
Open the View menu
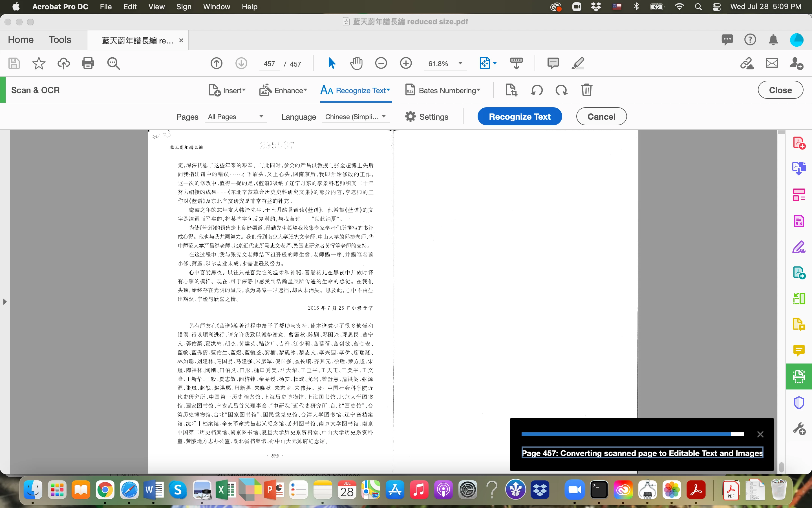[x=156, y=7]
